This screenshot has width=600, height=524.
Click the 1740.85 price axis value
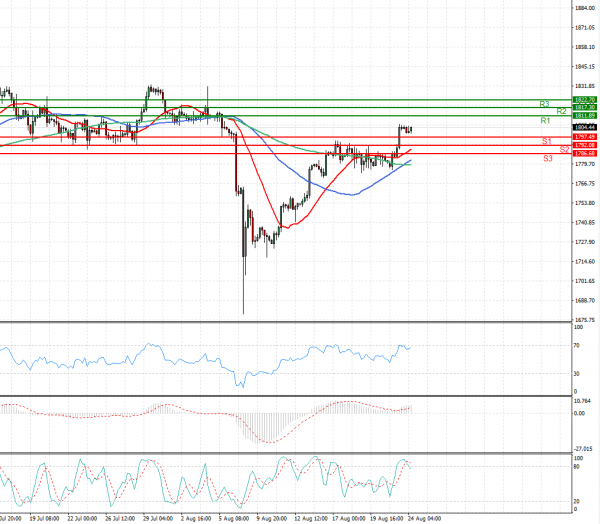[585, 222]
